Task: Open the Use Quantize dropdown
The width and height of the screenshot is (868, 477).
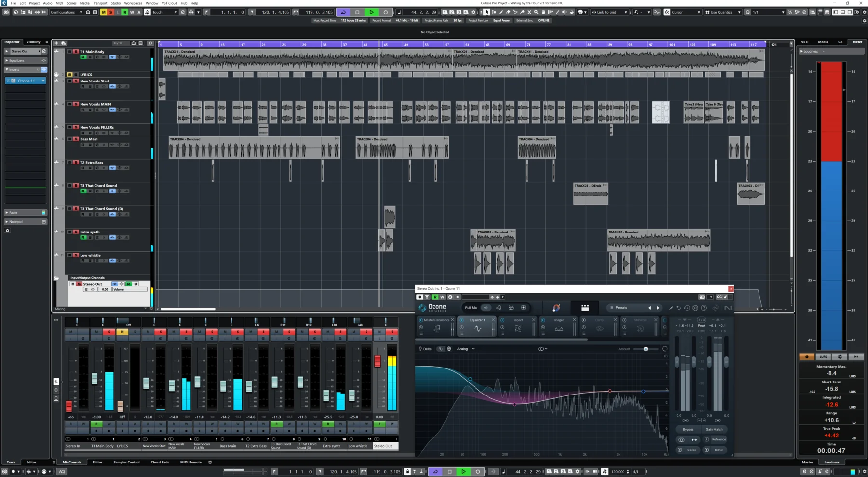Action: (x=723, y=12)
